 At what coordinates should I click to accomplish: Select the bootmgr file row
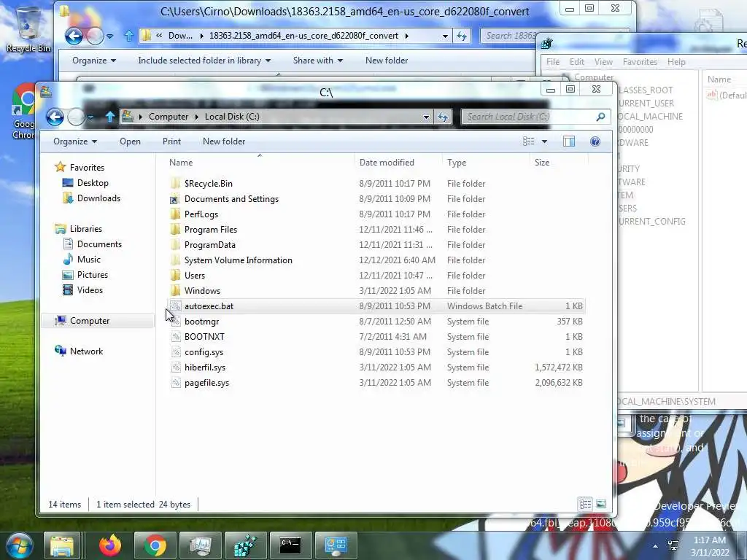pyautogui.click(x=376, y=322)
